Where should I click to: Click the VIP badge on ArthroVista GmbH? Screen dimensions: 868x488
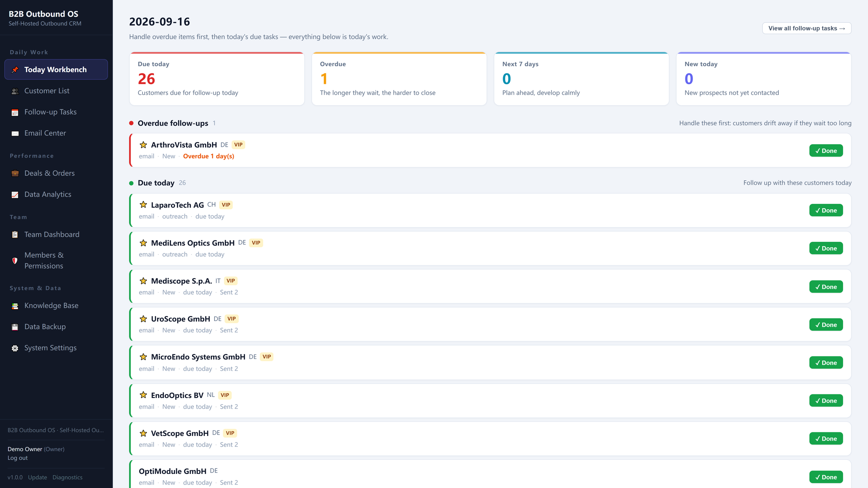238,145
